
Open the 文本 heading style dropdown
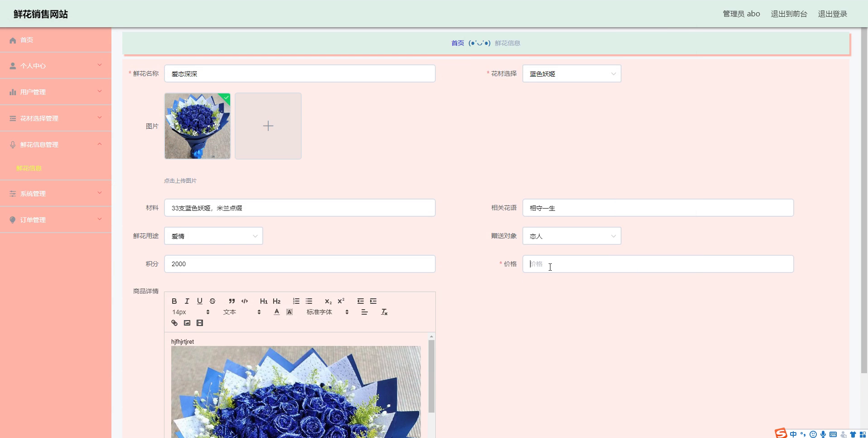pos(241,312)
